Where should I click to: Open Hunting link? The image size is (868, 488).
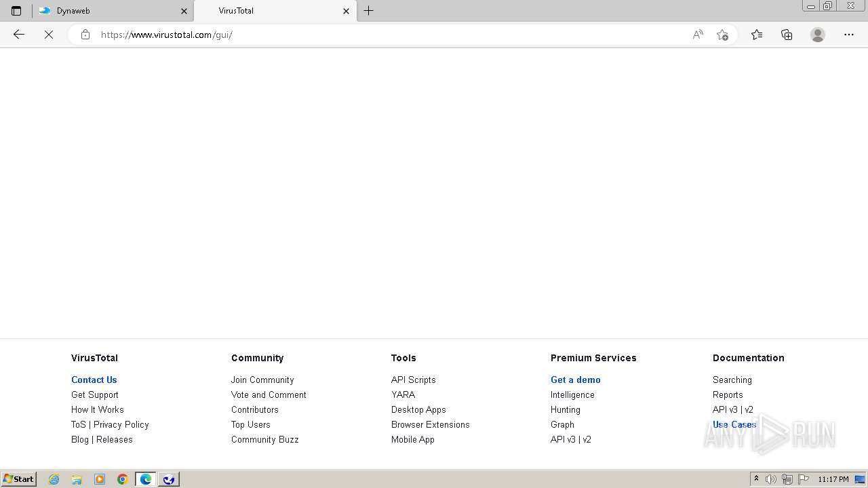566,409
